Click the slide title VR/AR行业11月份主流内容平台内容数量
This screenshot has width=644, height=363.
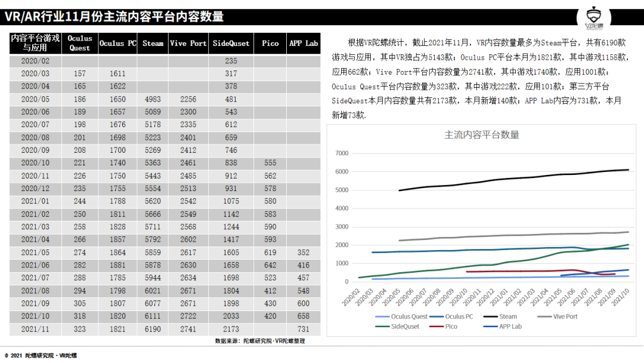[114, 17]
